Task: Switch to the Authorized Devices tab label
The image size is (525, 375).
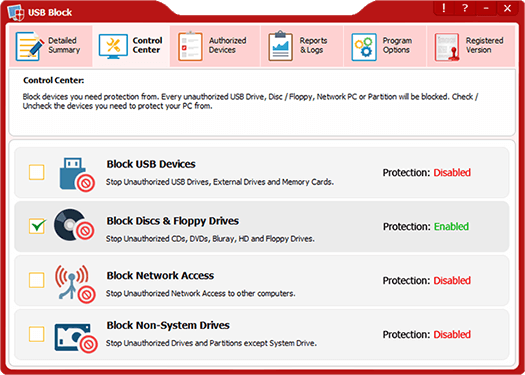Action: point(227,45)
